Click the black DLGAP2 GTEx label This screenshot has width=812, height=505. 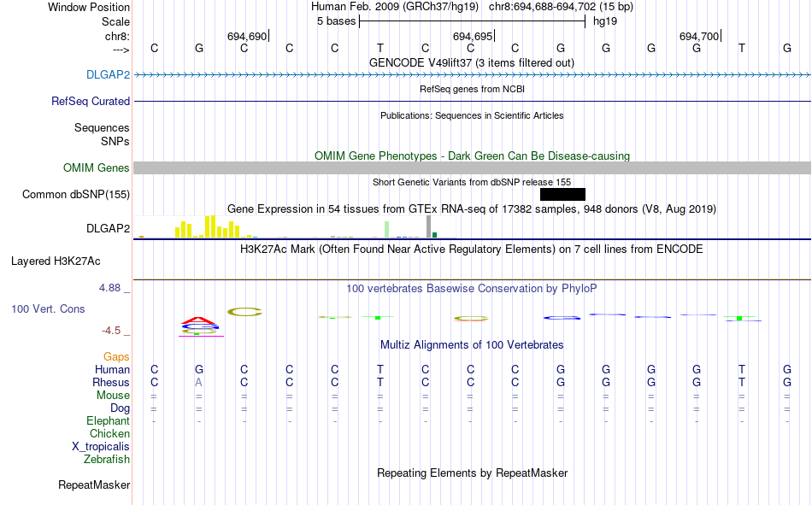point(108,228)
